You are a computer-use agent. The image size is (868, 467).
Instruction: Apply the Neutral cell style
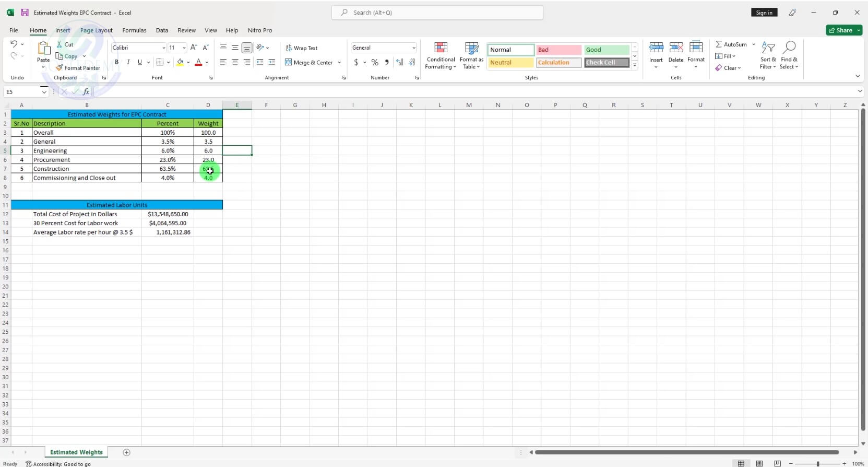pos(510,63)
